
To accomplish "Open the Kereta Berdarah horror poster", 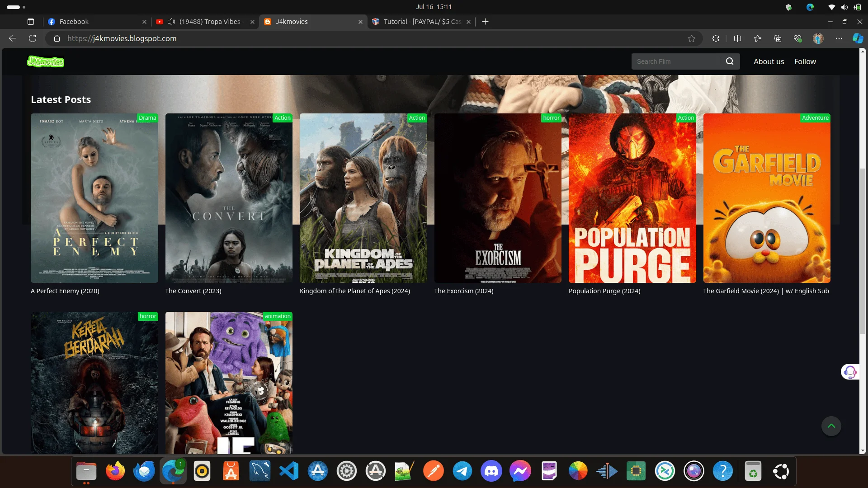I will pos(94,383).
